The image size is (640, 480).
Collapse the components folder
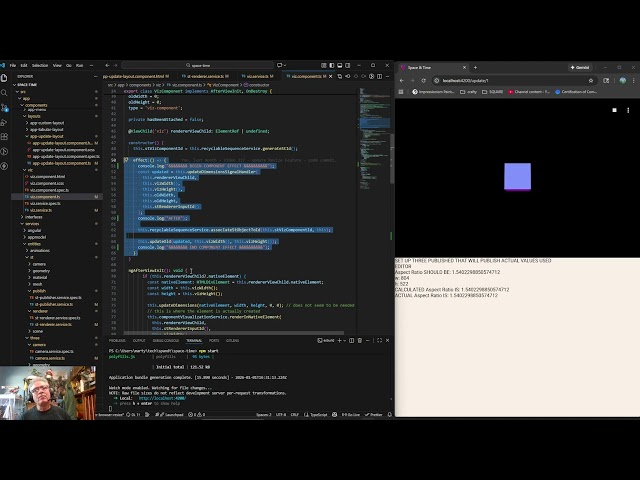pos(36,105)
